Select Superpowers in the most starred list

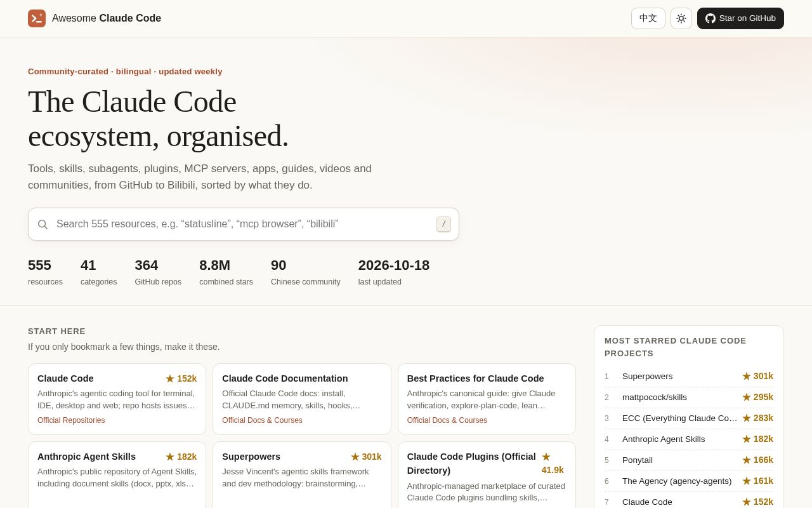(689, 377)
